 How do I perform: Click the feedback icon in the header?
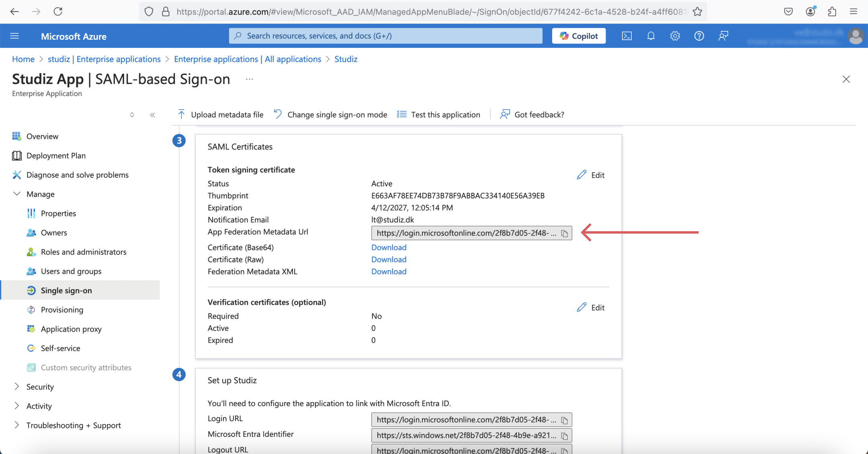pyautogui.click(x=723, y=36)
